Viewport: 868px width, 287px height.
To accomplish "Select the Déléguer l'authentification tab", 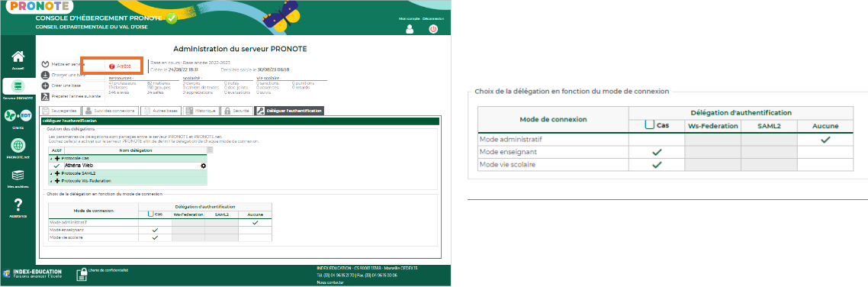I will (289, 111).
